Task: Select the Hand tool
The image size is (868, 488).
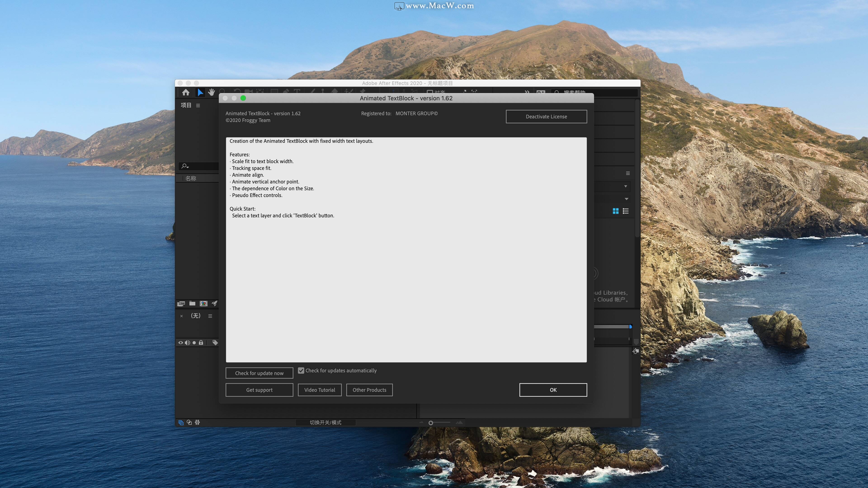Action: click(211, 92)
